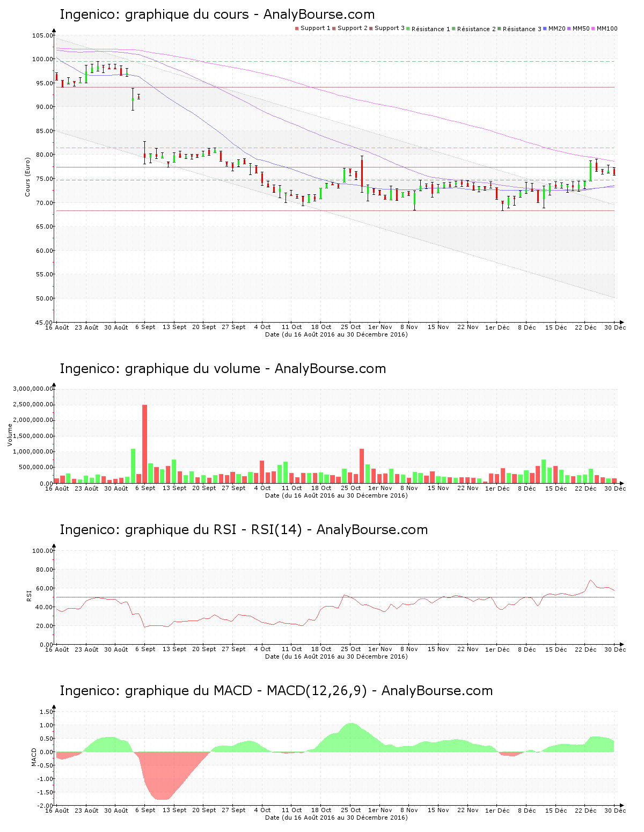The image size is (644, 832).
Task: Select the 'Résistance 3' legend label
Action: click(522, 29)
